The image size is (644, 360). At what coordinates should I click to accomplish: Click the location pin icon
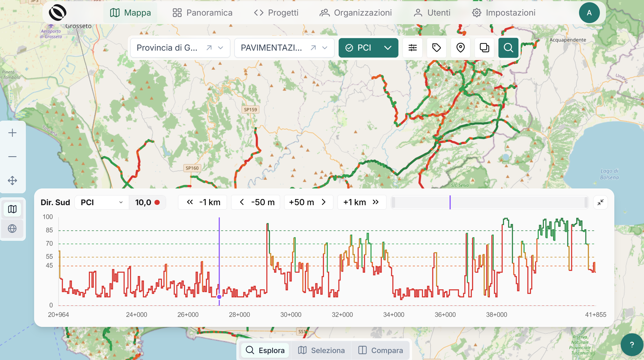click(460, 48)
